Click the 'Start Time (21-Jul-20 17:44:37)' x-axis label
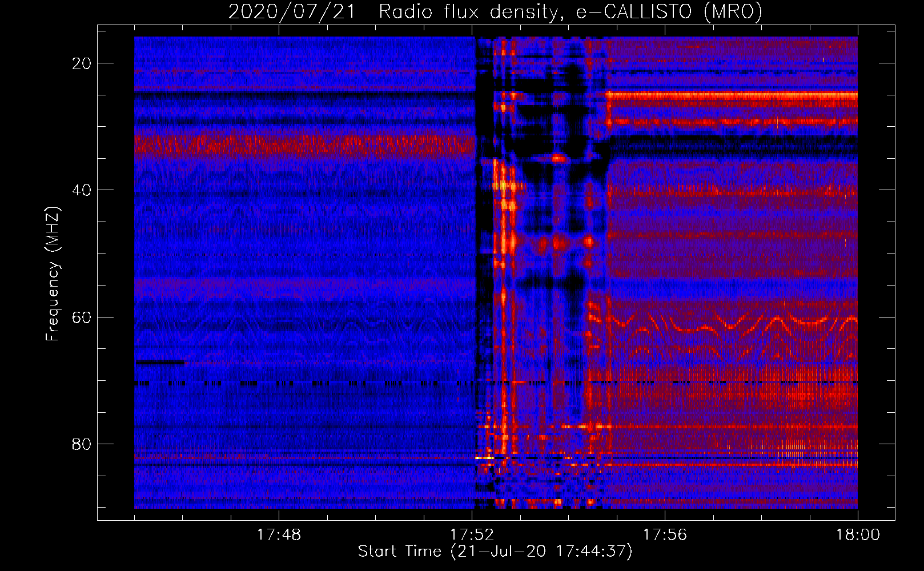The width and height of the screenshot is (924, 571). [x=495, y=552]
